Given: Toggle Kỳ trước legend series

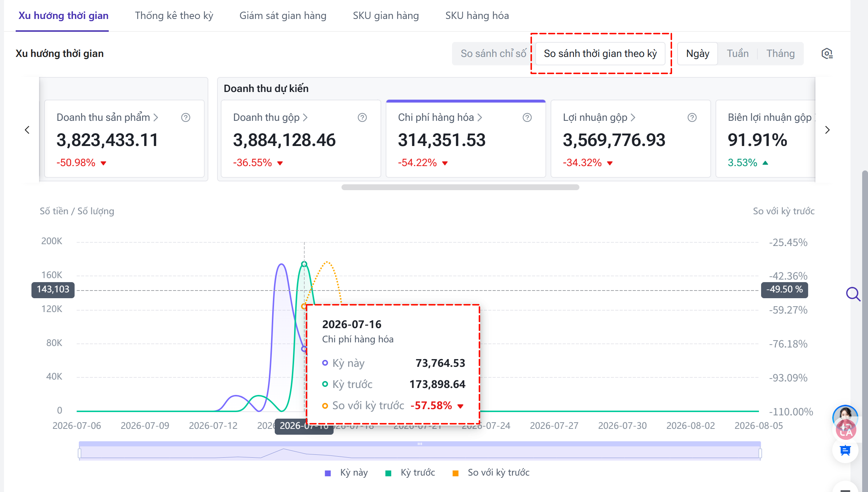Looking at the screenshot, I should 410,473.
